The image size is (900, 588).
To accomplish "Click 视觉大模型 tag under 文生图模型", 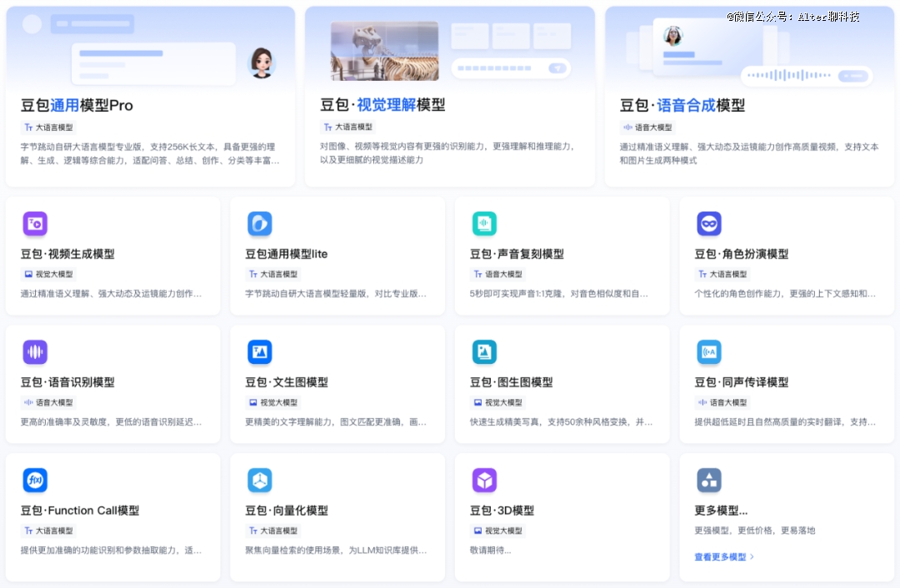I will pos(273,403).
